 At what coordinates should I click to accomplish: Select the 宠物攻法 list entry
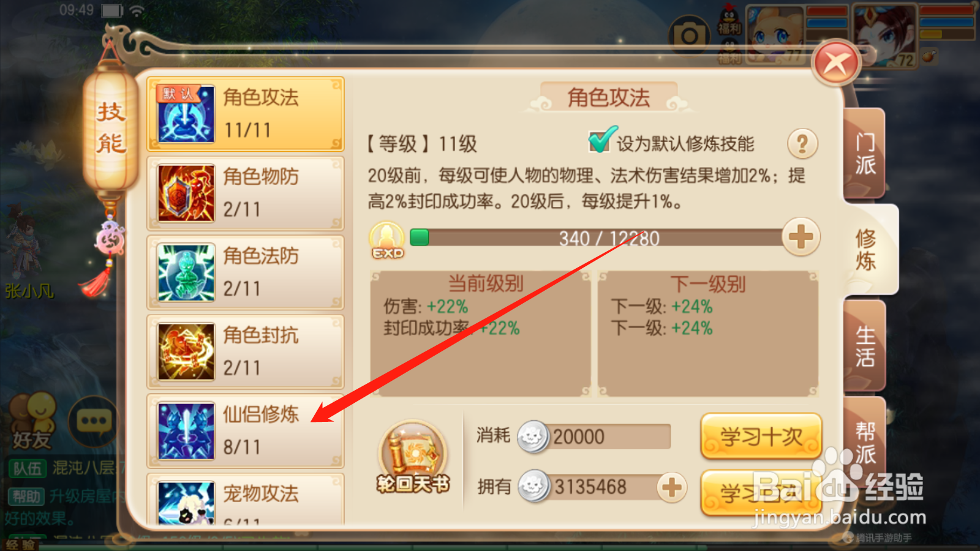(x=246, y=499)
